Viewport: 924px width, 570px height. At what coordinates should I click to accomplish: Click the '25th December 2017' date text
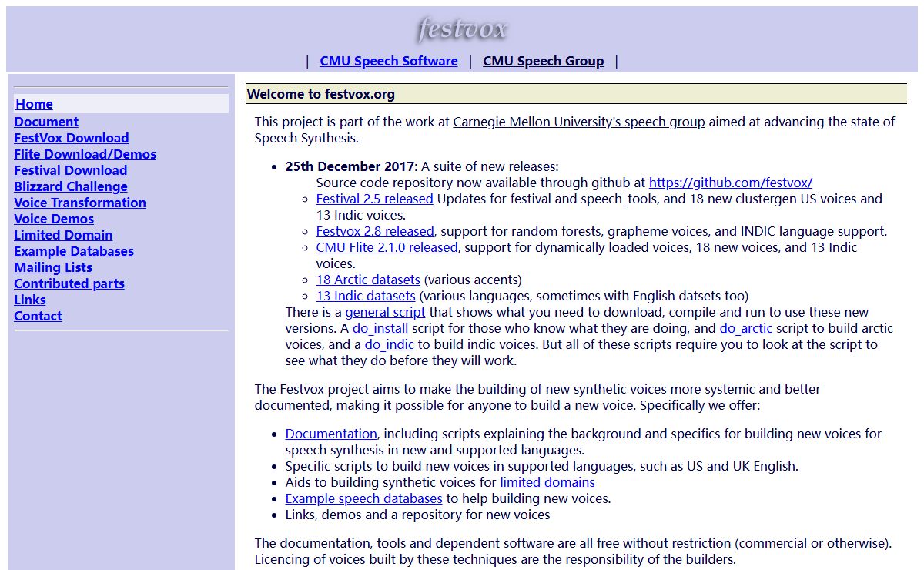coord(350,166)
